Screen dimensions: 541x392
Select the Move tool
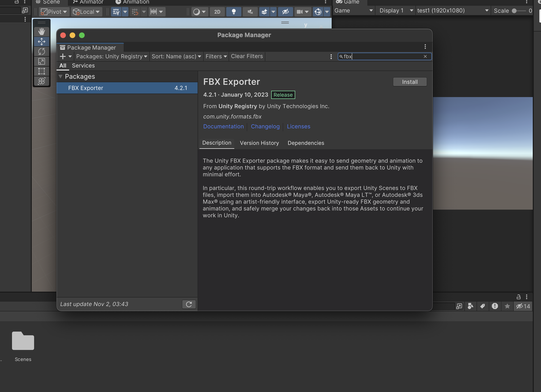pos(41,41)
